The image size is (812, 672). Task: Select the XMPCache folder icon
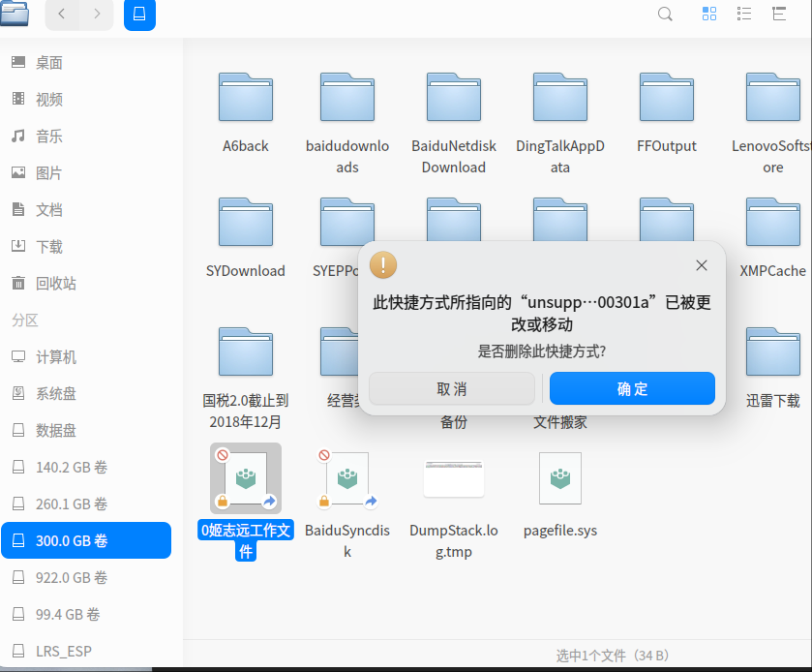click(x=773, y=222)
